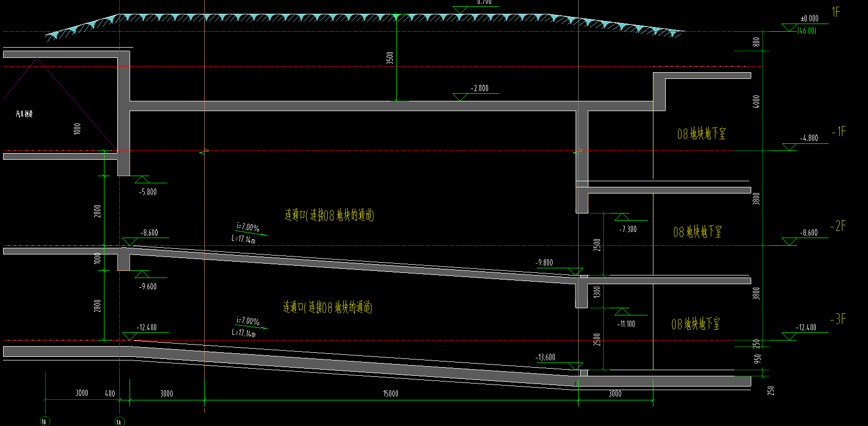Click the -1F floor label
868x426 pixels.
[839, 132]
